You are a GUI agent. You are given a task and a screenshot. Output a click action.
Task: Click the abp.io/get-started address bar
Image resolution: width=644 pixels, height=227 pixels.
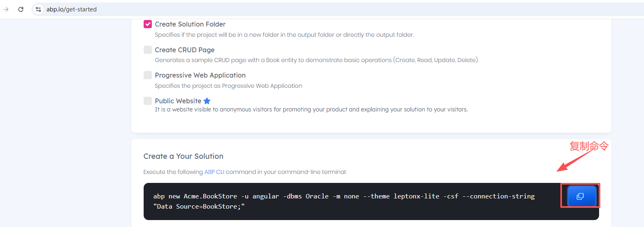[337, 9]
